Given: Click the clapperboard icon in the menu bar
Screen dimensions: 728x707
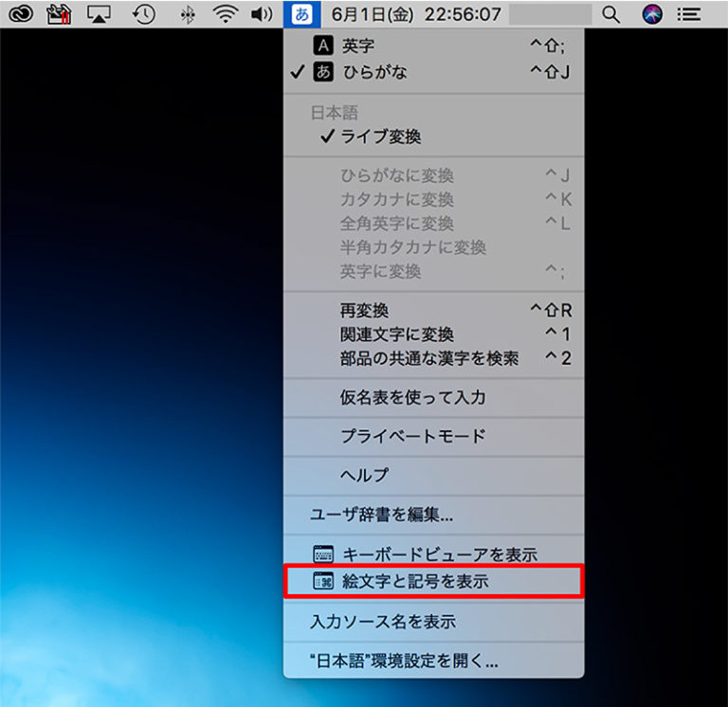Looking at the screenshot, I should 59,14.
